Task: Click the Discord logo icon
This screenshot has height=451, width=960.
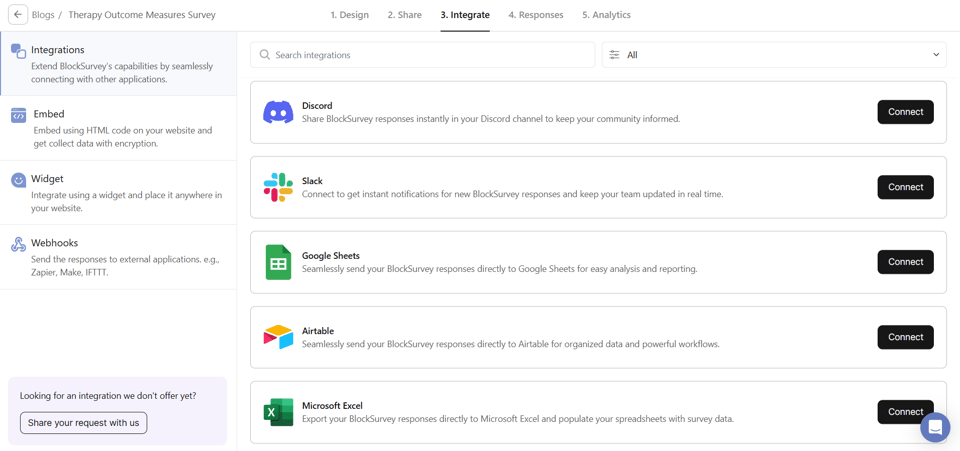Action: click(x=278, y=112)
